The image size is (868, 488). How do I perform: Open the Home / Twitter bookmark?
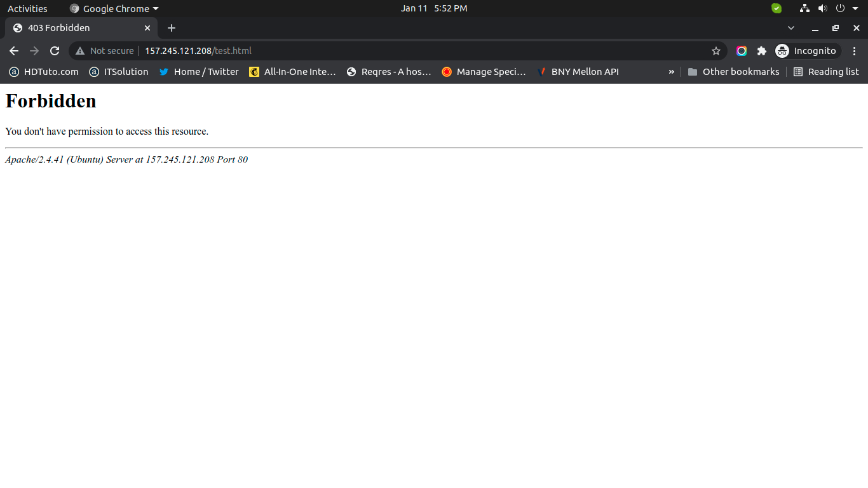[x=199, y=72]
